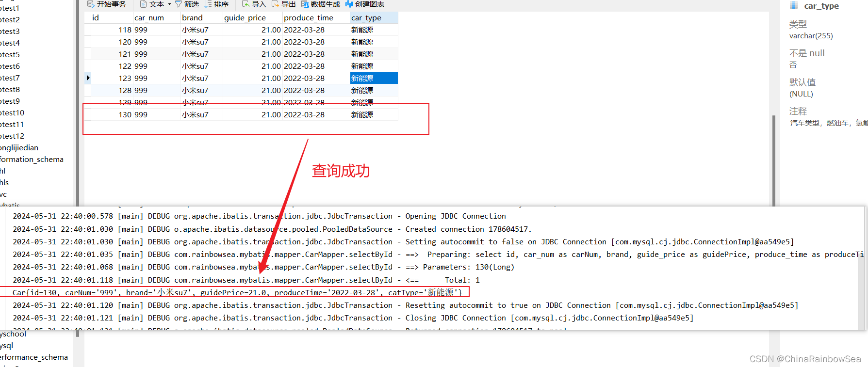868x367 pixels.
Task: Click the (NULL) default value text
Action: point(801,94)
